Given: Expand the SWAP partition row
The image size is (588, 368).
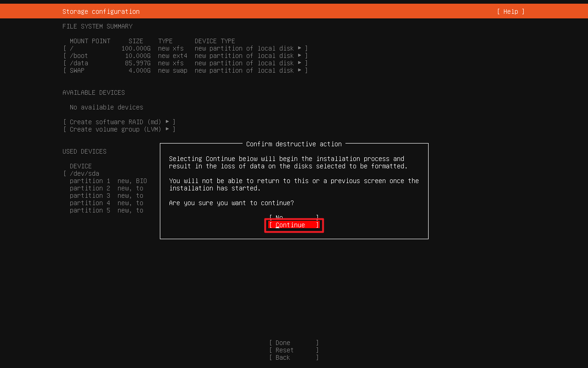Looking at the screenshot, I should pos(186,70).
